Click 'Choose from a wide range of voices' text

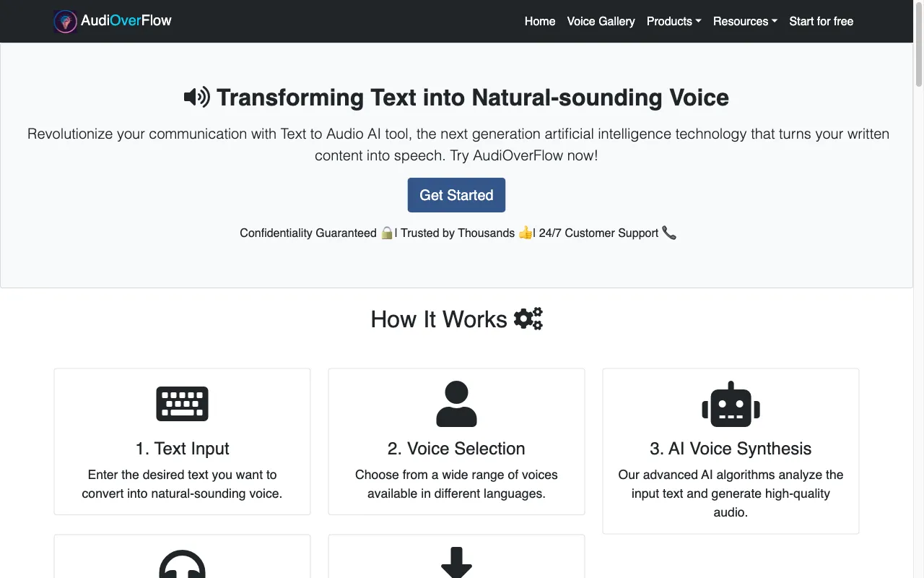(456, 484)
